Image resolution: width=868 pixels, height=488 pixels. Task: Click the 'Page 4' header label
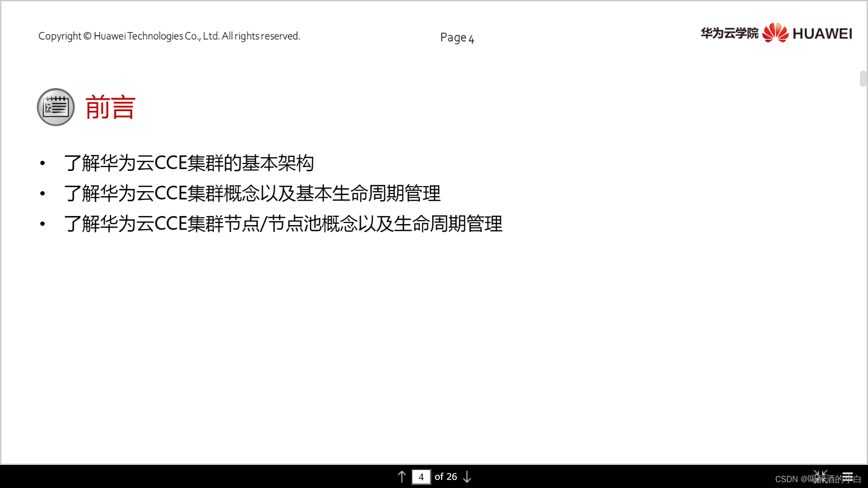(457, 38)
